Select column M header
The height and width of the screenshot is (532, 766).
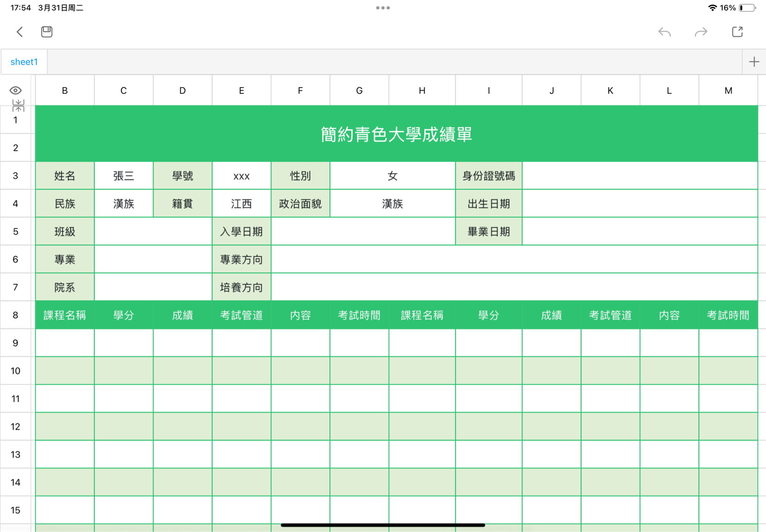[729, 91]
